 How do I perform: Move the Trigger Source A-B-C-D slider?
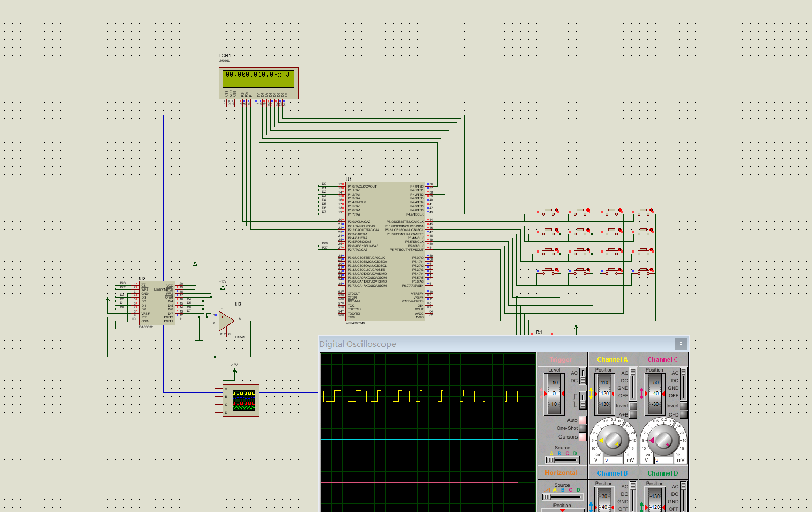(x=562, y=460)
